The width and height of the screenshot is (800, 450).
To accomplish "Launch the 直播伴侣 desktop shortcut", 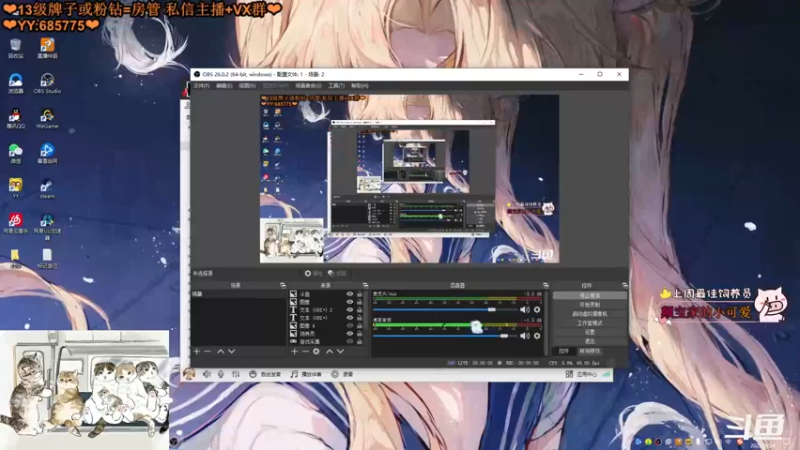I will coord(47,48).
